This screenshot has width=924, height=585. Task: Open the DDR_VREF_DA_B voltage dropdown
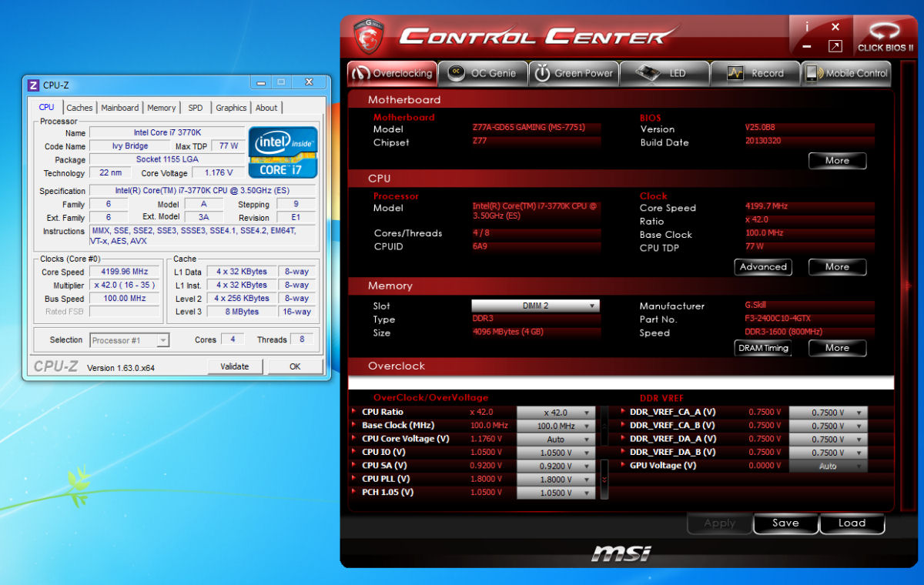pos(829,453)
